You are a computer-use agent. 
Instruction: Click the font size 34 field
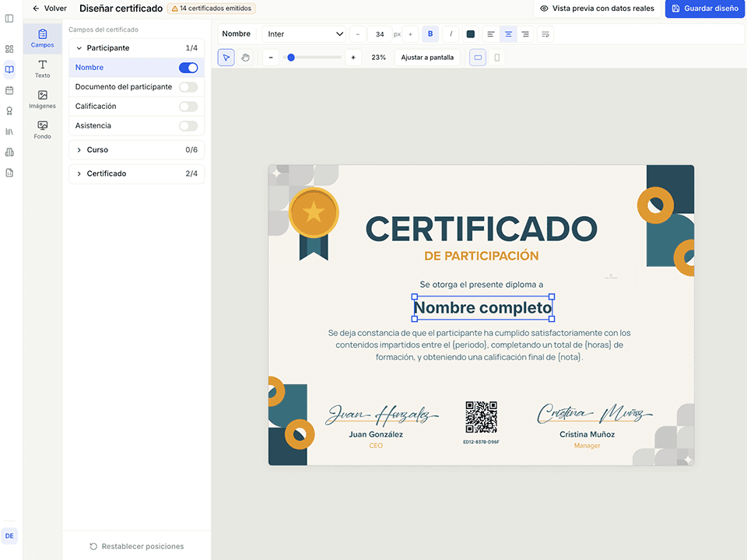pyautogui.click(x=380, y=34)
